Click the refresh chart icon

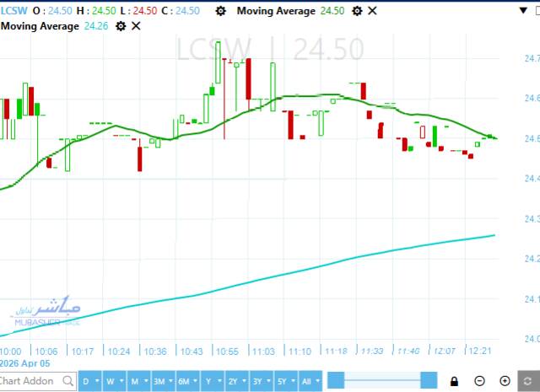[530, 381]
